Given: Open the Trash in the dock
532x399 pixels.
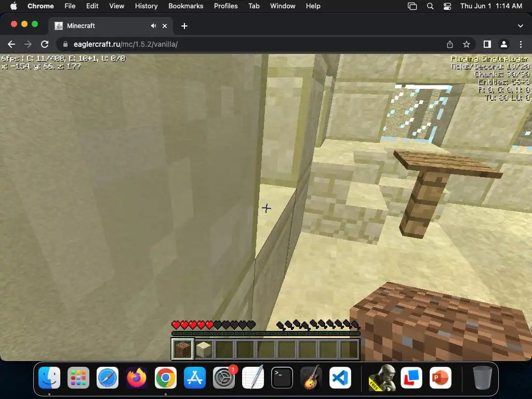Looking at the screenshot, I should [483, 378].
